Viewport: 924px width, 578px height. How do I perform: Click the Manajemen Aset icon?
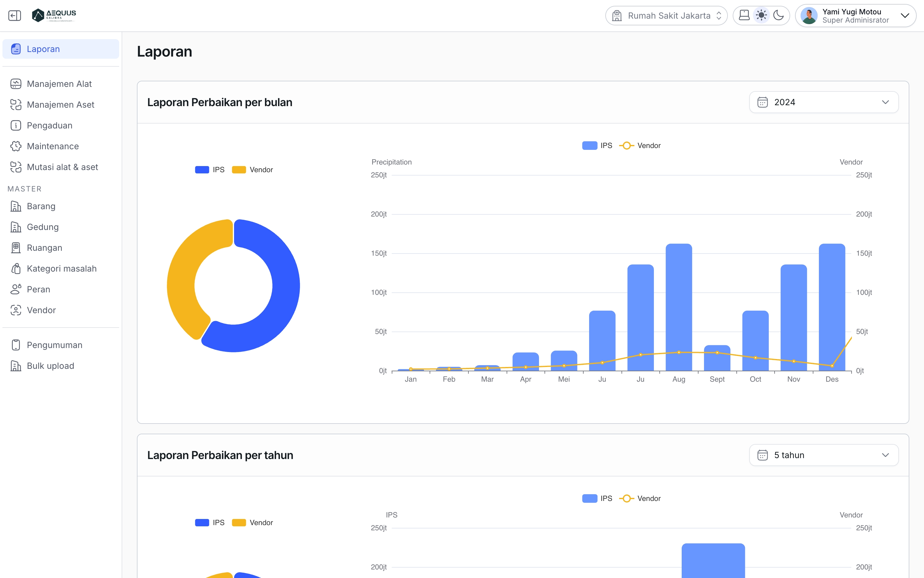pyautogui.click(x=16, y=104)
